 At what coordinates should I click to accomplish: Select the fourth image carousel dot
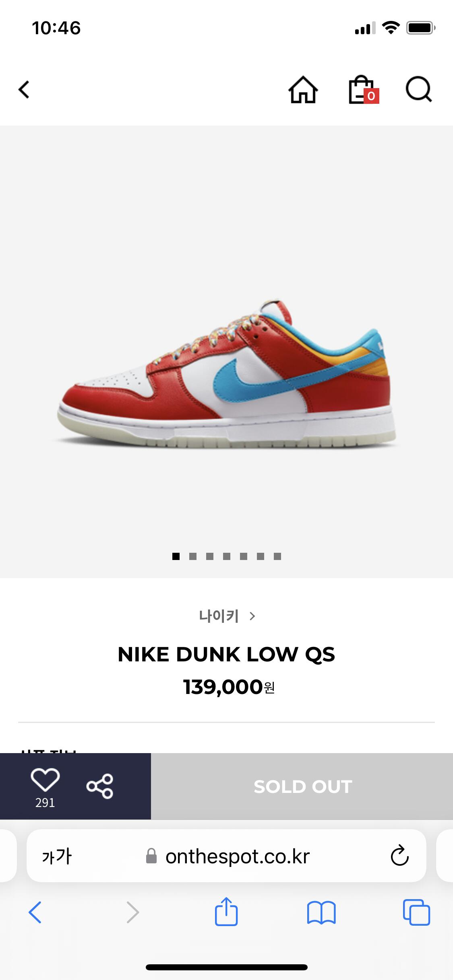click(x=227, y=556)
